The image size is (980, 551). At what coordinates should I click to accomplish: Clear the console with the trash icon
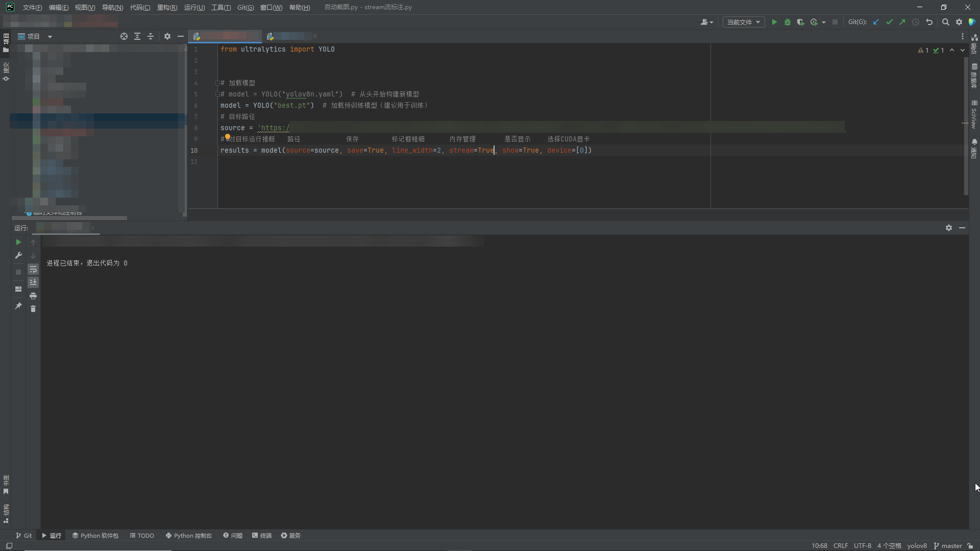click(x=34, y=309)
